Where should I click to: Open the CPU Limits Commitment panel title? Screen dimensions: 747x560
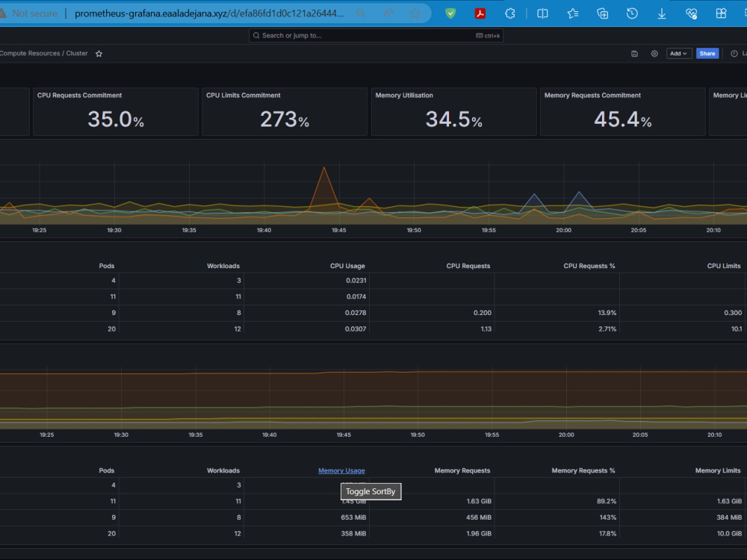(x=244, y=96)
